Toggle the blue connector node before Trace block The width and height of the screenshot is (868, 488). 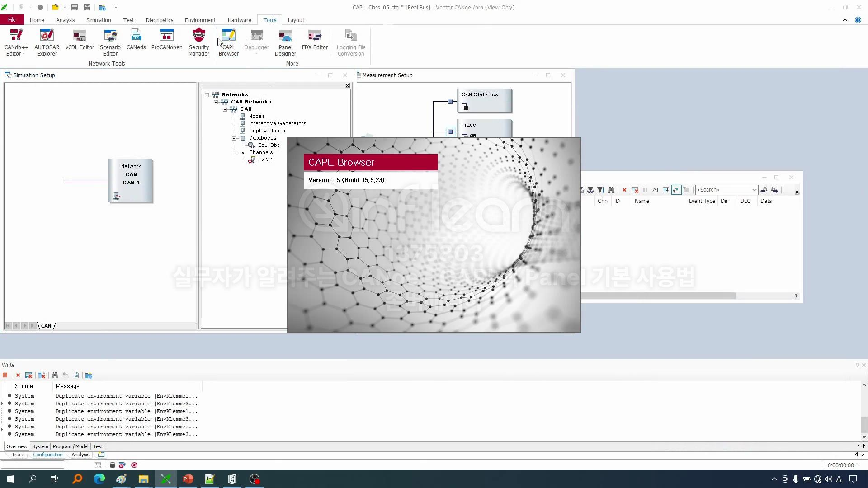(450, 131)
